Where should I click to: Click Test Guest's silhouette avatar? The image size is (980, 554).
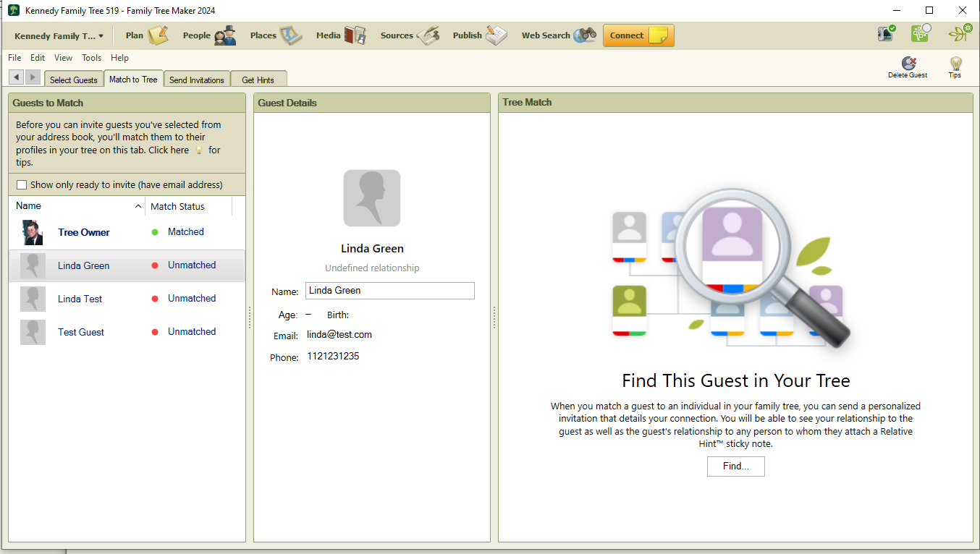33,332
